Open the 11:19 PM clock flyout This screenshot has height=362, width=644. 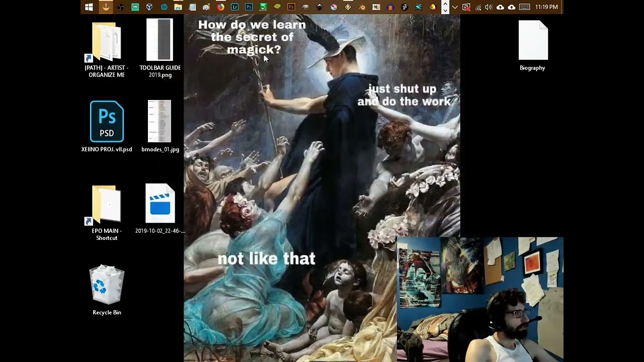546,7
